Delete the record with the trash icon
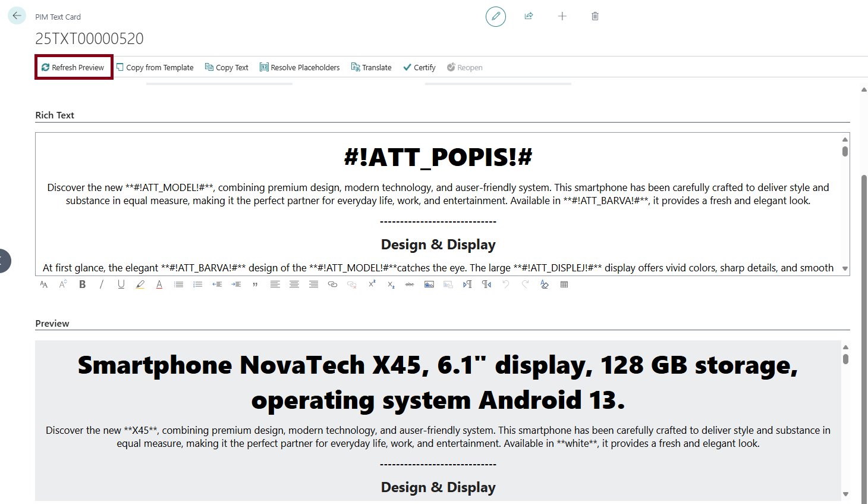This screenshot has height=504, width=868. pyautogui.click(x=595, y=16)
